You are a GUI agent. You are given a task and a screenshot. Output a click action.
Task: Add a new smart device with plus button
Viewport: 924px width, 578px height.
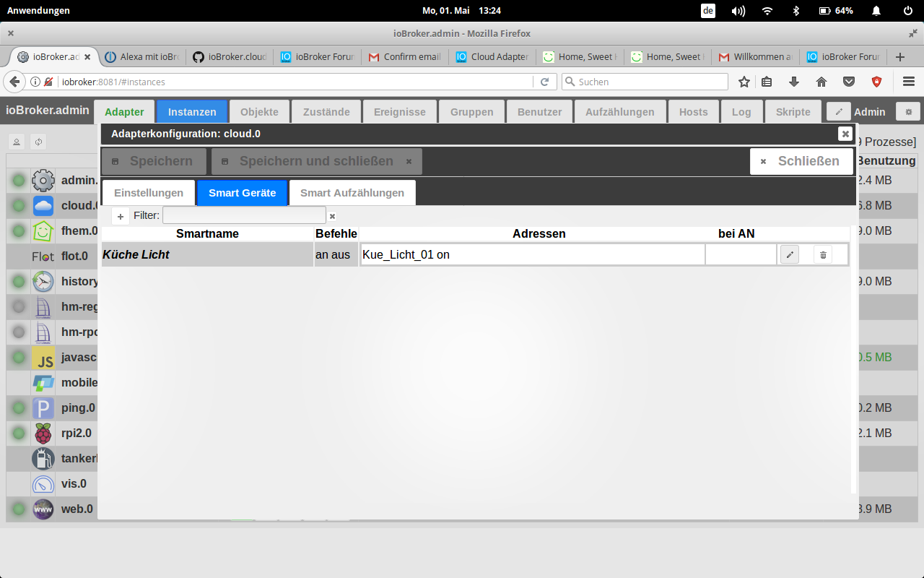point(121,216)
